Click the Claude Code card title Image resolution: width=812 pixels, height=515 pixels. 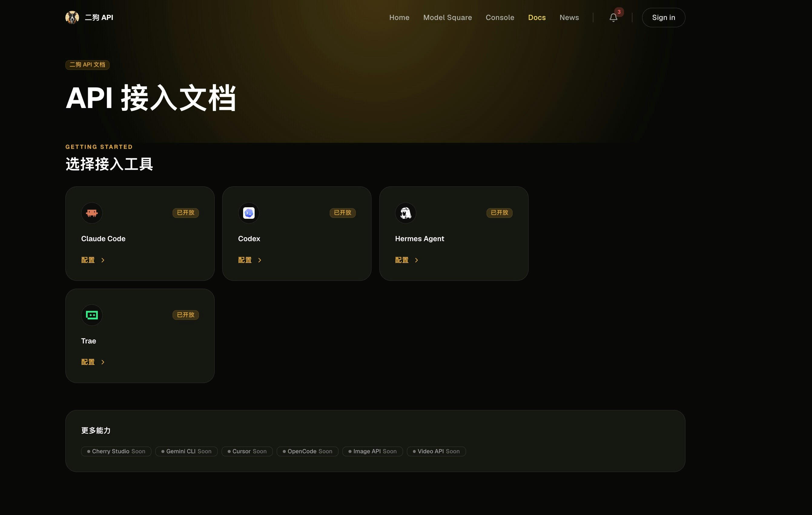(x=103, y=239)
